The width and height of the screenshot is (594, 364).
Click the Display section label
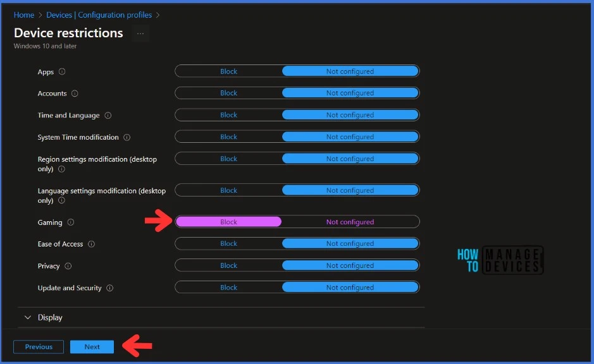click(x=50, y=317)
